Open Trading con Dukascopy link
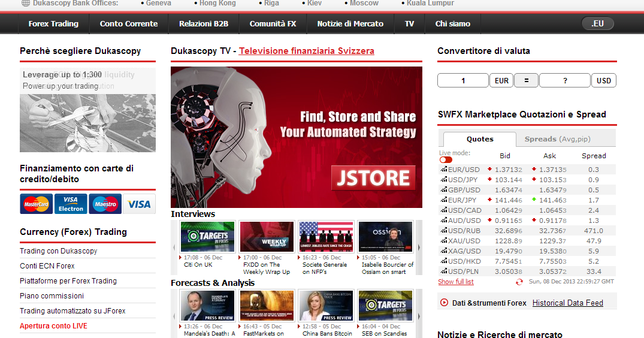 pyautogui.click(x=58, y=251)
